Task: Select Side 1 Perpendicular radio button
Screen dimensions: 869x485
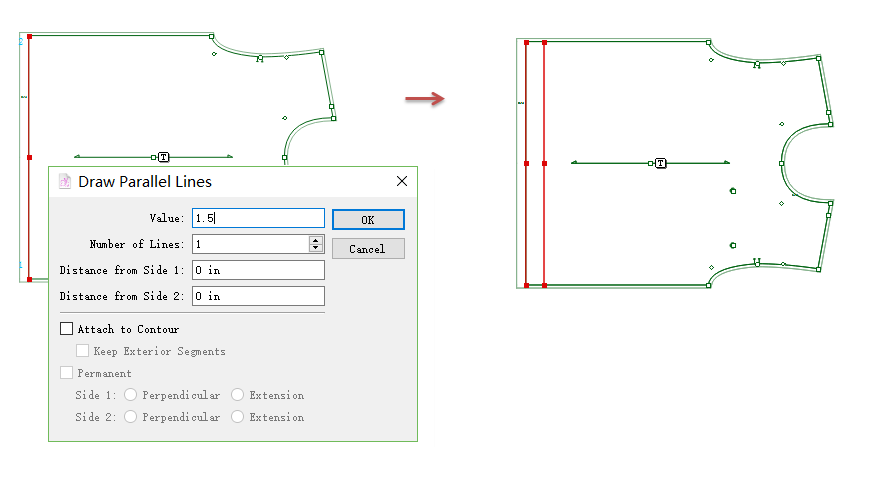Action: click(x=131, y=395)
